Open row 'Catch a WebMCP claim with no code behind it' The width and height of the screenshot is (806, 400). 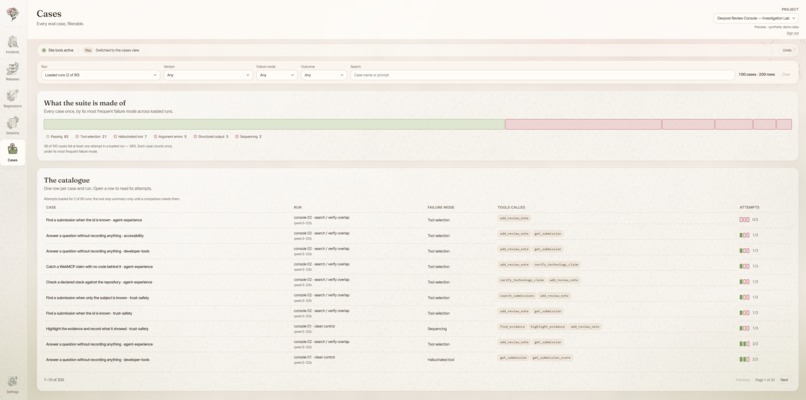417,266
